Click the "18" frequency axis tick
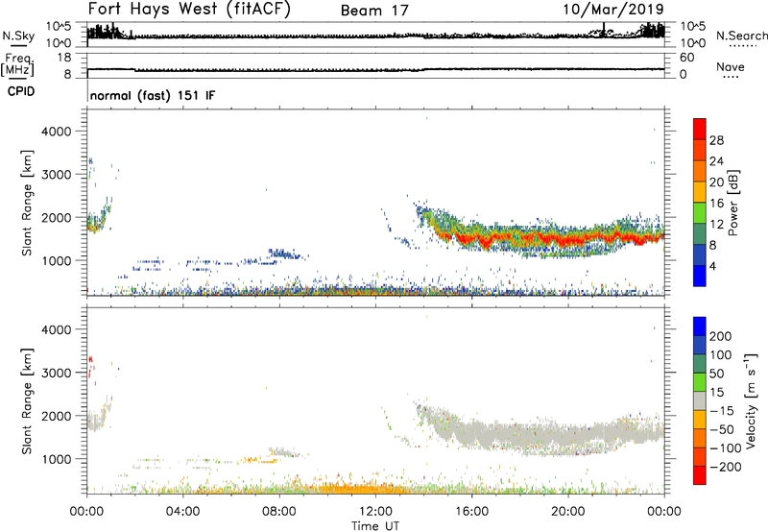This screenshot has width=768, height=532. pos(64,58)
